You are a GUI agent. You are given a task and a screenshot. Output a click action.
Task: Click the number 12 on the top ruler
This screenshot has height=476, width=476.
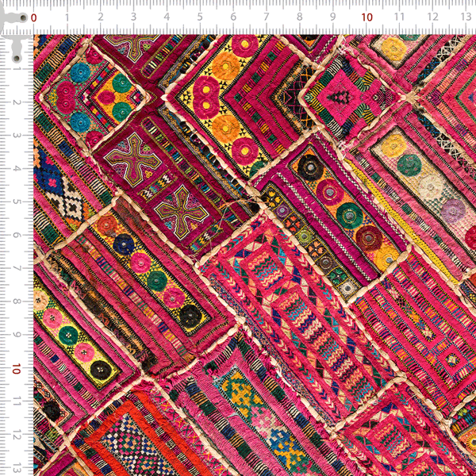433,17
